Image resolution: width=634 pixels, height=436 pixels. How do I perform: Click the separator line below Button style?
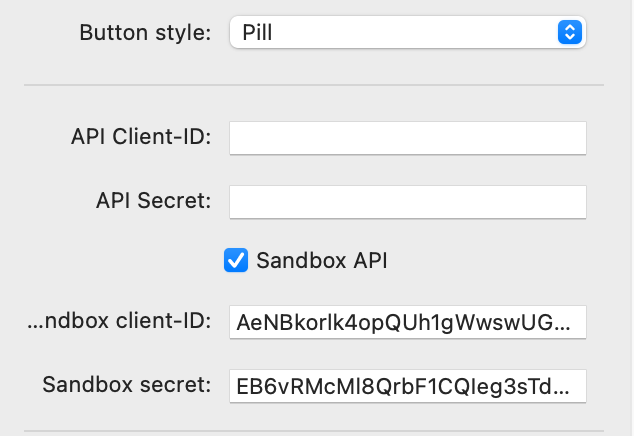tap(314, 85)
